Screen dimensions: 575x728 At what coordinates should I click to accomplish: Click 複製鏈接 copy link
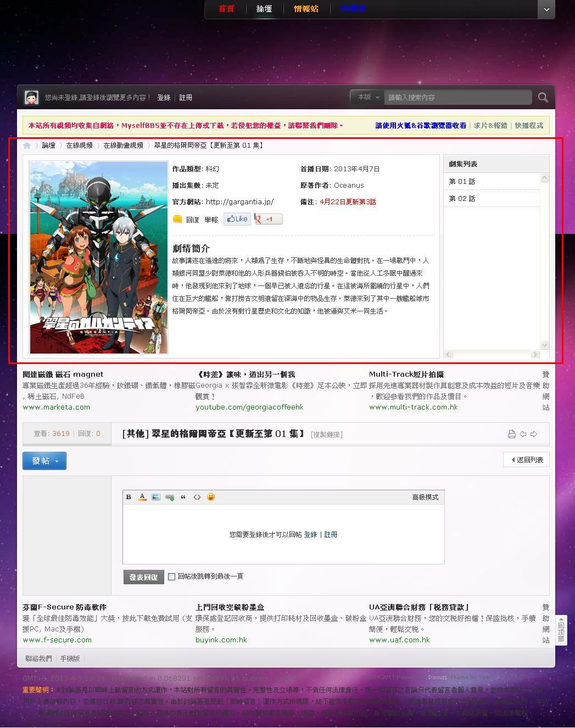point(327,435)
